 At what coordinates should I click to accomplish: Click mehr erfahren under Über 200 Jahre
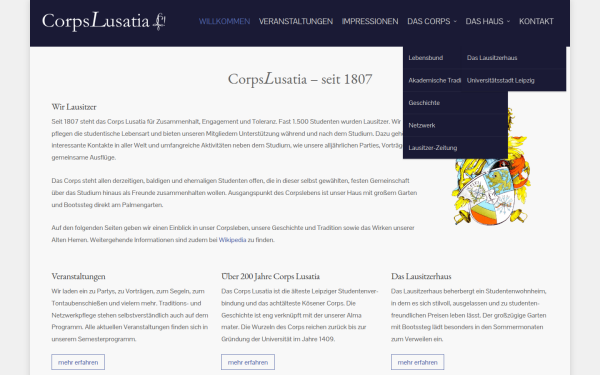[x=248, y=362]
